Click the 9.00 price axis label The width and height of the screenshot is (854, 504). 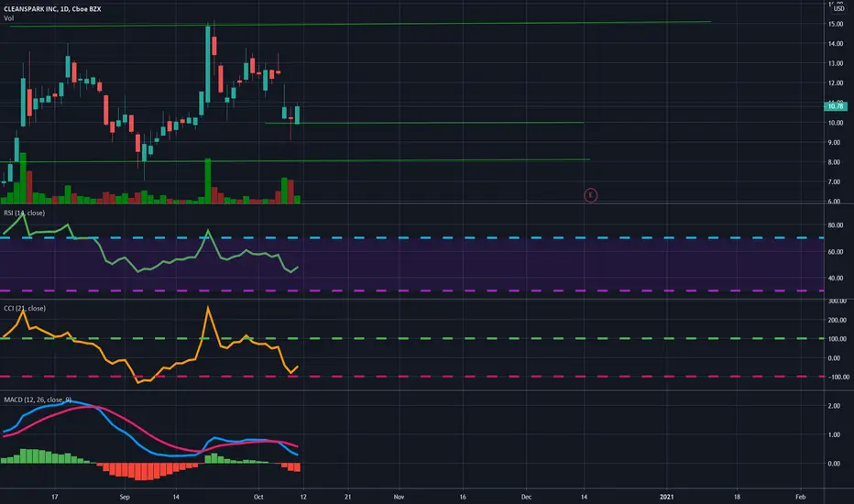coord(835,142)
